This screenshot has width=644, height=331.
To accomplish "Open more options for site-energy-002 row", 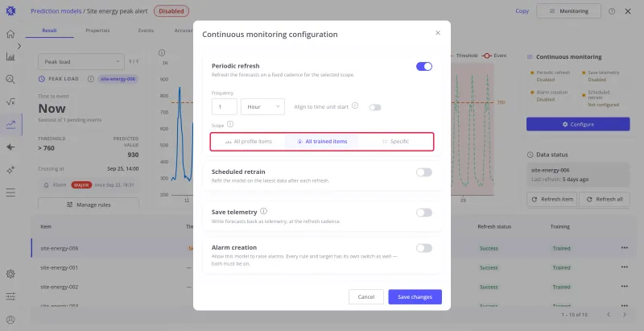I will pos(625,287).
